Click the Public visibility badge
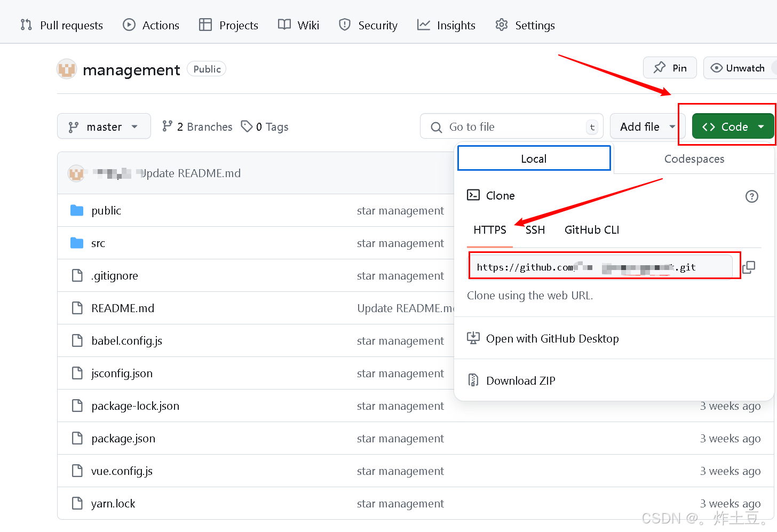The image size is (777, 532). (x=207, y=69)
